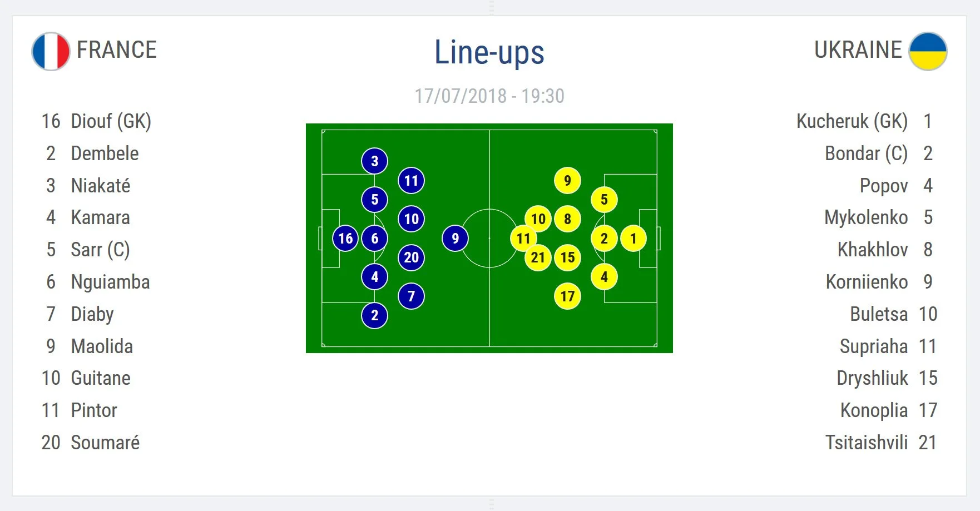Image resolution: width=980 pixels, height=511 pixels.
Task: Click the Ukraine flag icon
Action: [x=928, y=51]
